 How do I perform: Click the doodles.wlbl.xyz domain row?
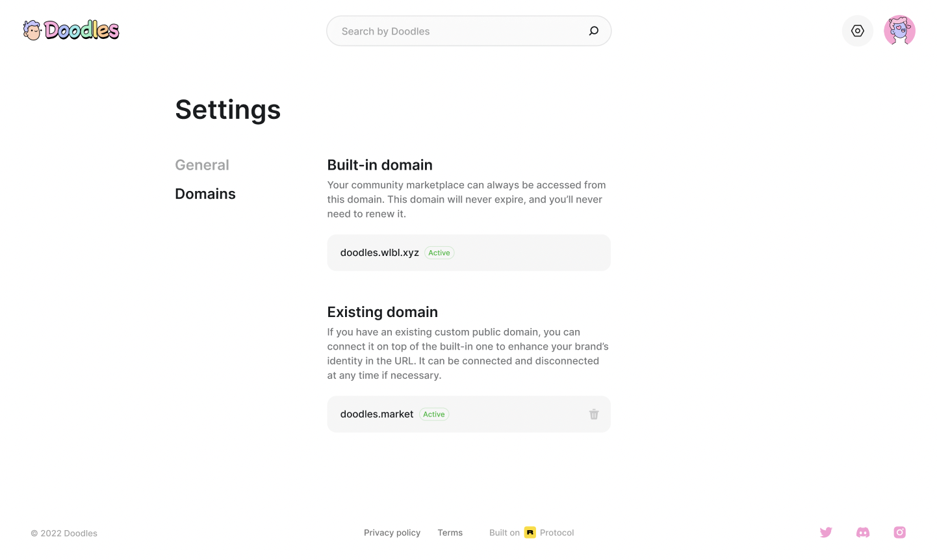click(469, 253)
